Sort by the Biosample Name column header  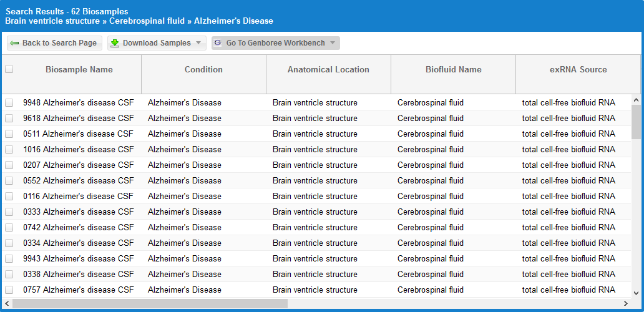coord(79,69)
